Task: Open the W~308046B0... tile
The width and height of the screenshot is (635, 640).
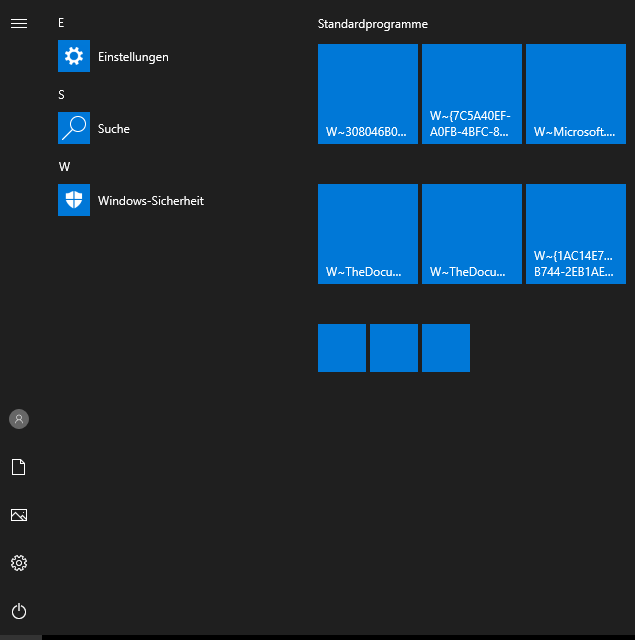Action: pos(368,94)
